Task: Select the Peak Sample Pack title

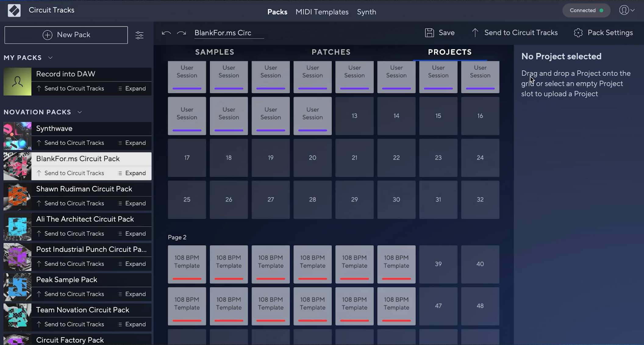Action: (x=67, y=280)
